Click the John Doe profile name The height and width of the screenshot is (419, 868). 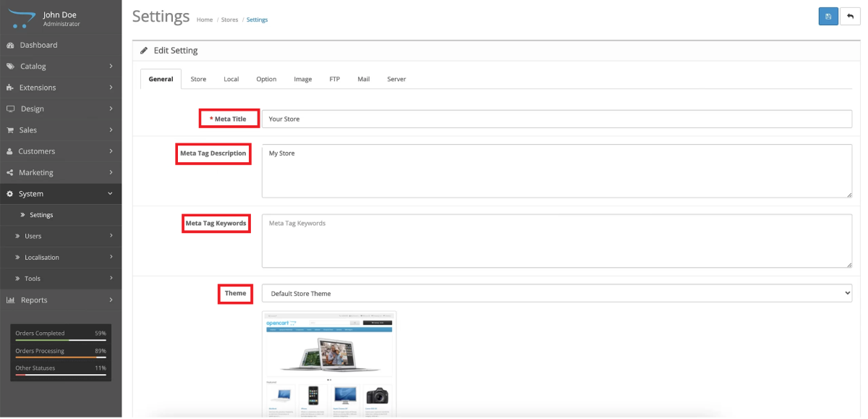59,14
